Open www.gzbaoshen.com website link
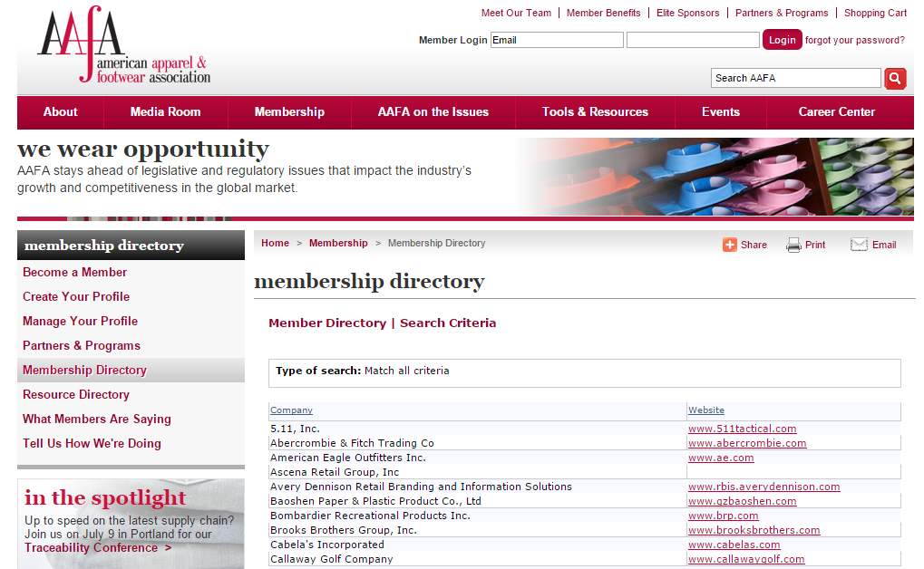Viewport: 924px width, 569px height. [x=742, y=501]
